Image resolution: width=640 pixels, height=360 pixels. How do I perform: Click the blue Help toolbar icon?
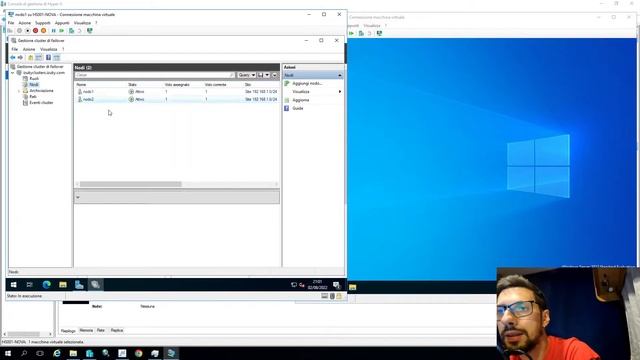pos(48,58)
